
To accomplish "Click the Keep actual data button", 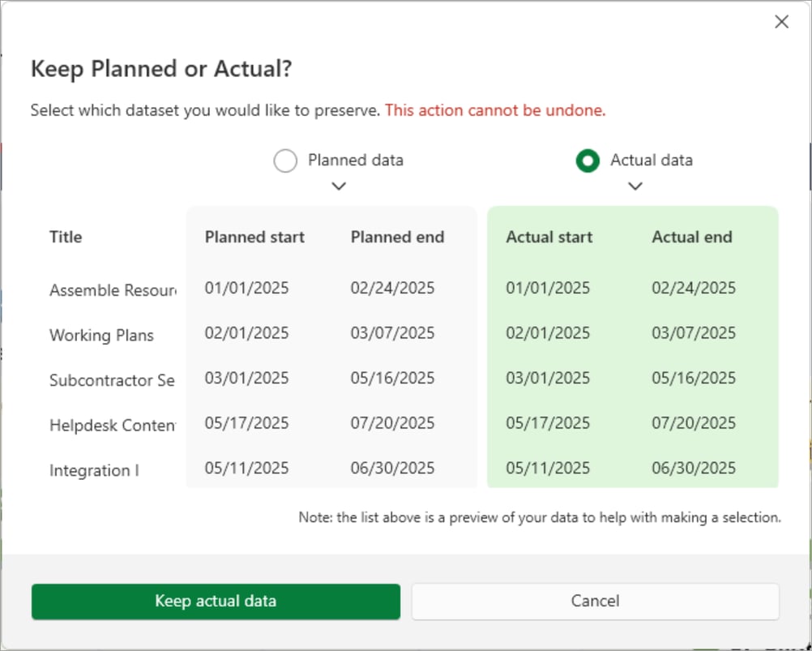I will coord(215,601).
